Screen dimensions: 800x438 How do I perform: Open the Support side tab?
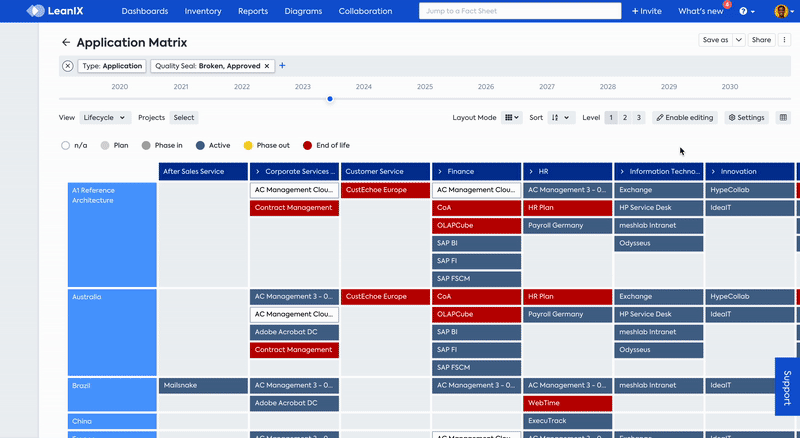point(787,386)
